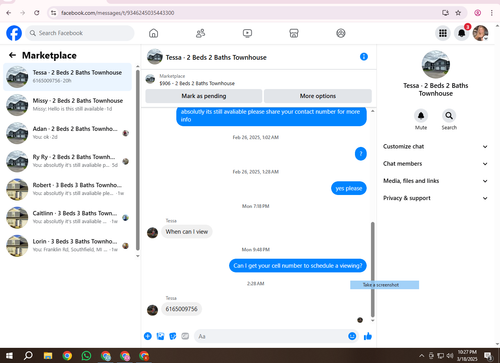
Task: Choose a sticker icon in composer
Action: click(173, 336)
